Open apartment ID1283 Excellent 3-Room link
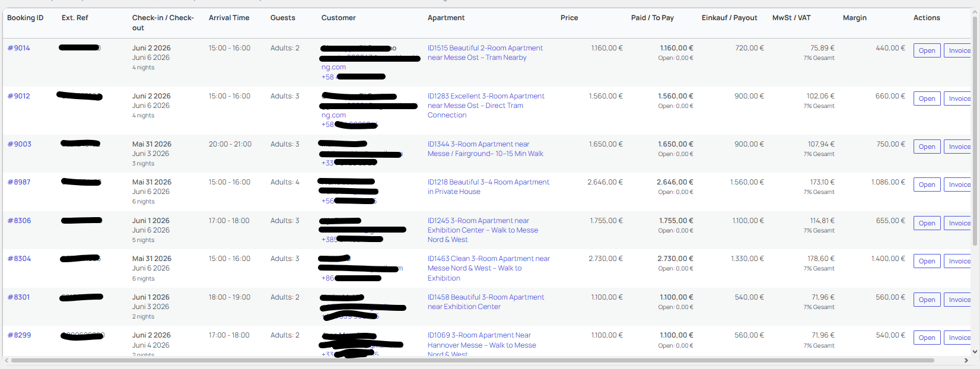The image size is (980, 369). (486, 106)
